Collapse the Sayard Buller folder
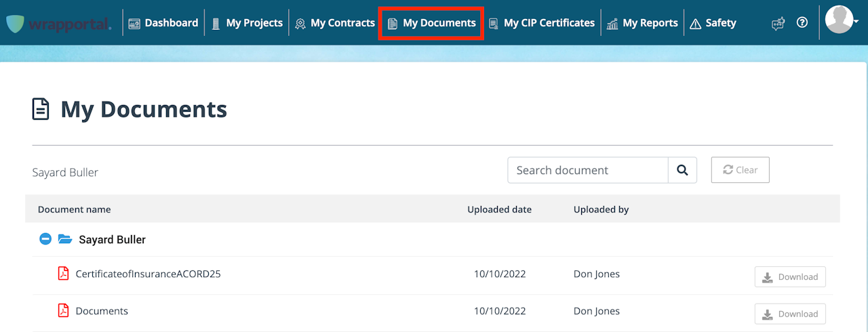This screenshot has width=868, height=332. coord(45,239)
